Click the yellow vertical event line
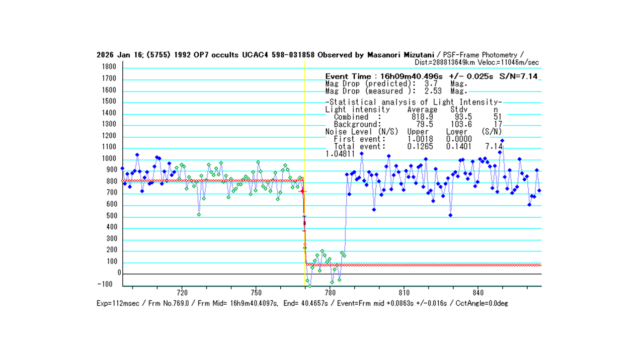This screenshot has height=362, width=644. [x=305, y=126]
